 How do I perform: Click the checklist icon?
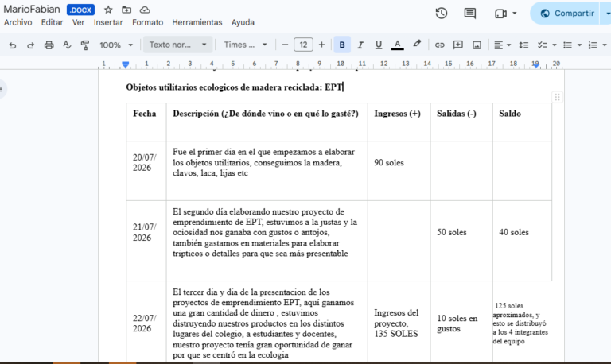point(542,45)
